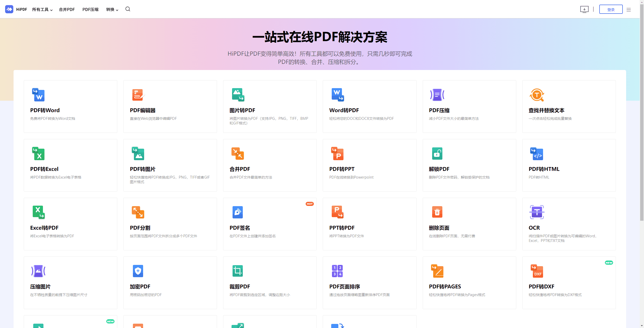This screenshot has height=328, width=644.
Task: Click the desktop download icon
Action: [x=584, y=9]
